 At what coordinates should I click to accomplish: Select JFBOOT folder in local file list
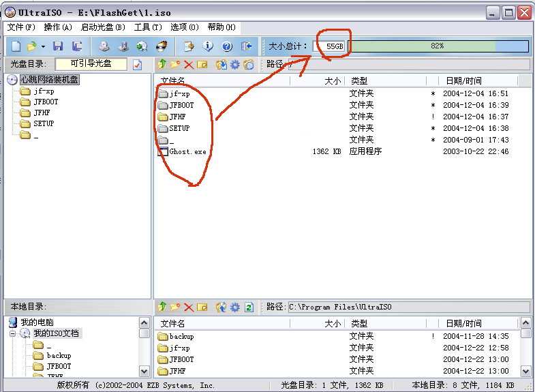click(x=181, y=359)
